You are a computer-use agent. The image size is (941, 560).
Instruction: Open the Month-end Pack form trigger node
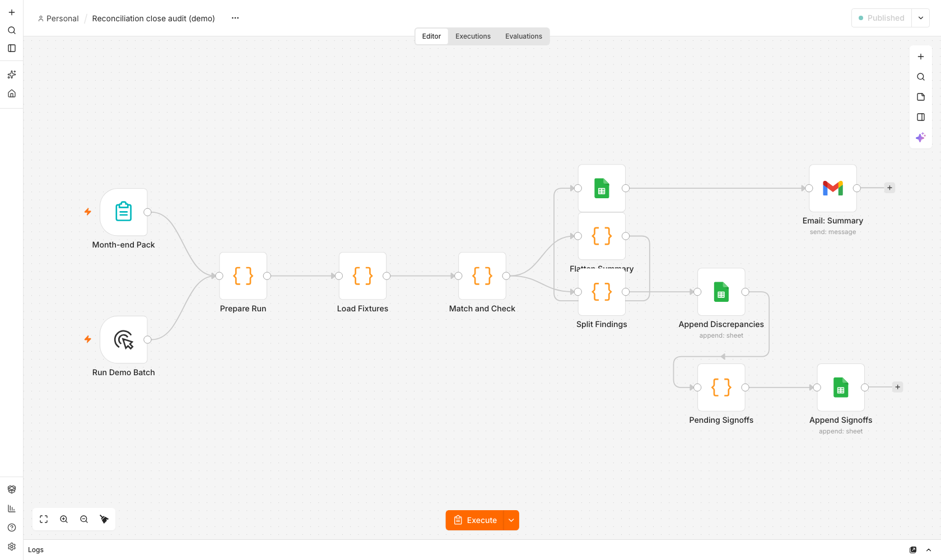123,212
